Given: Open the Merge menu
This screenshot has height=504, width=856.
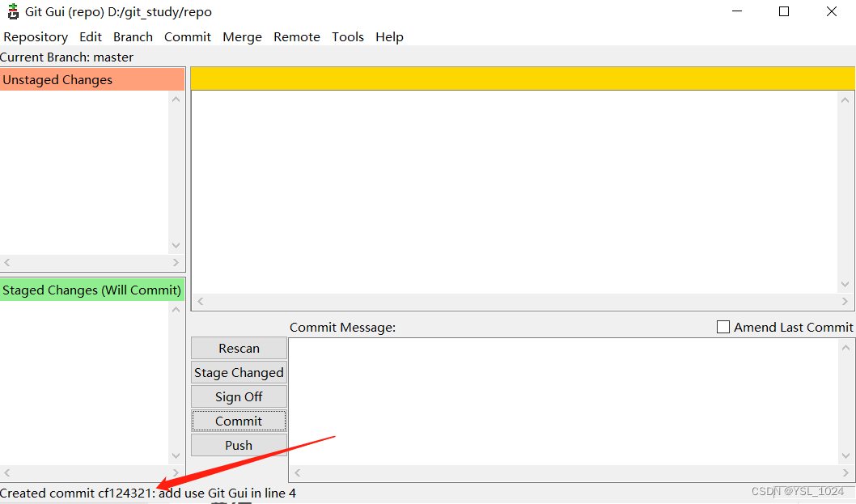Looking at the screenshot, I should 242,37.
